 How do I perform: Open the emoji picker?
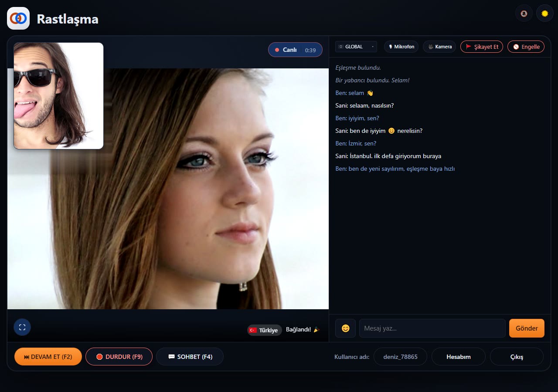coord(345,328)
